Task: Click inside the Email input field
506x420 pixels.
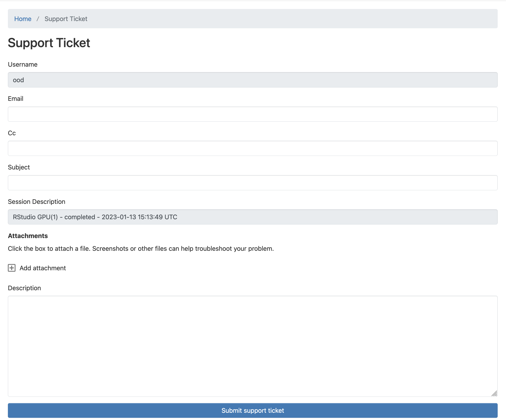Action: pos(253,114)
